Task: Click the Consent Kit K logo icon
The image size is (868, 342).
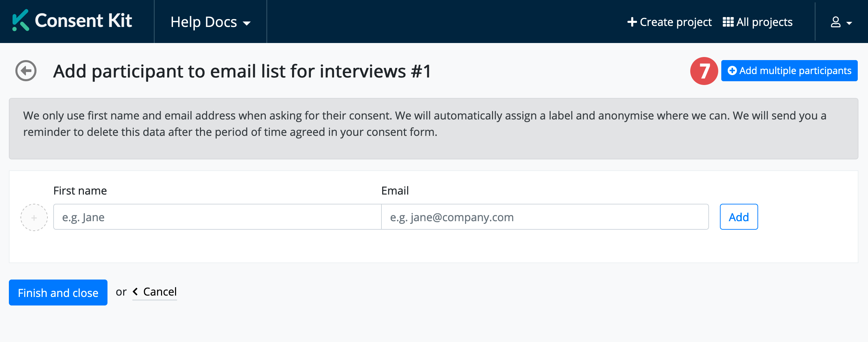Action: click(20, 20)
